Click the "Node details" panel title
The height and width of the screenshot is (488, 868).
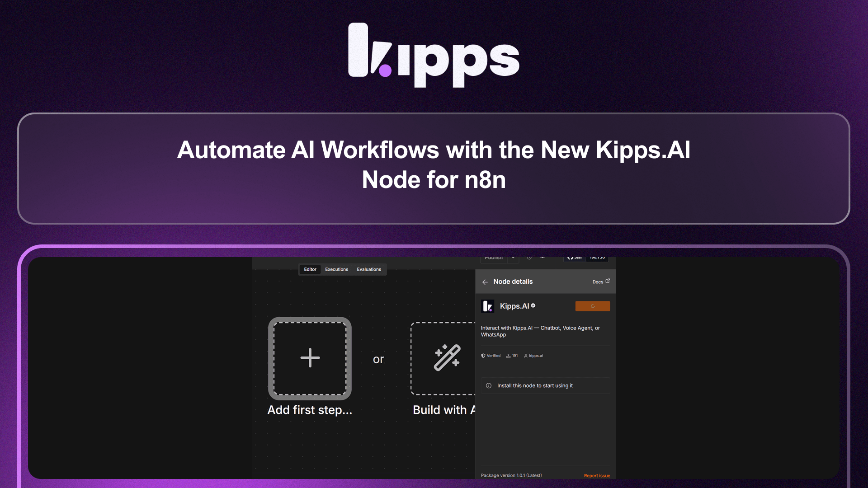(x=513, y=282)
